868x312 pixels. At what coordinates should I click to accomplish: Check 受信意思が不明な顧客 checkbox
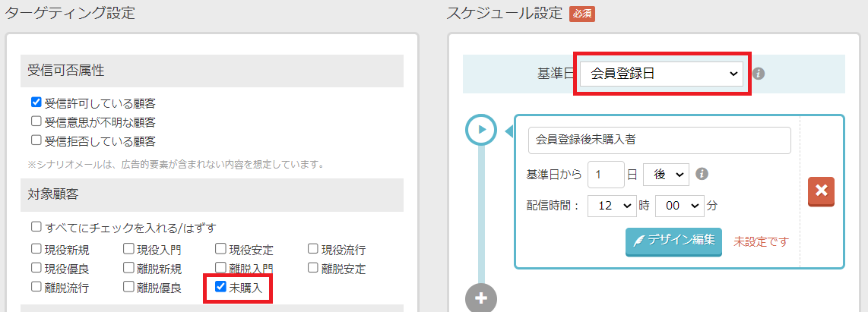(x=36, y=121)
